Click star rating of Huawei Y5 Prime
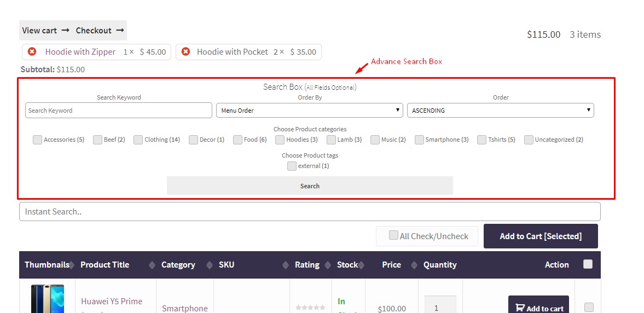 click(x=310, y=307)
